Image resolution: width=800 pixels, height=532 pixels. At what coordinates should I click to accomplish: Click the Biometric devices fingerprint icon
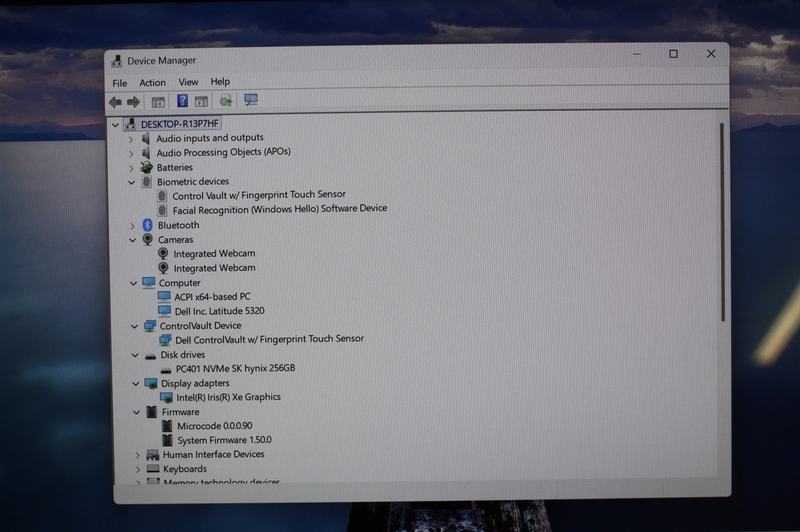pos(147,181)
